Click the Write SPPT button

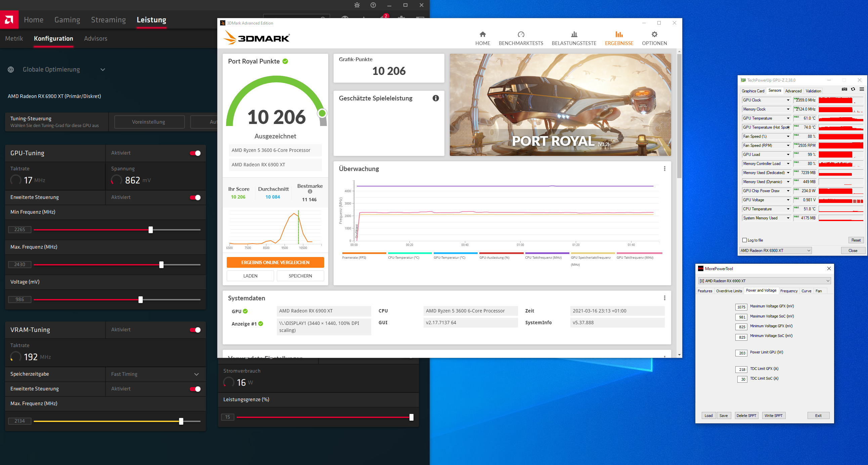773,416
